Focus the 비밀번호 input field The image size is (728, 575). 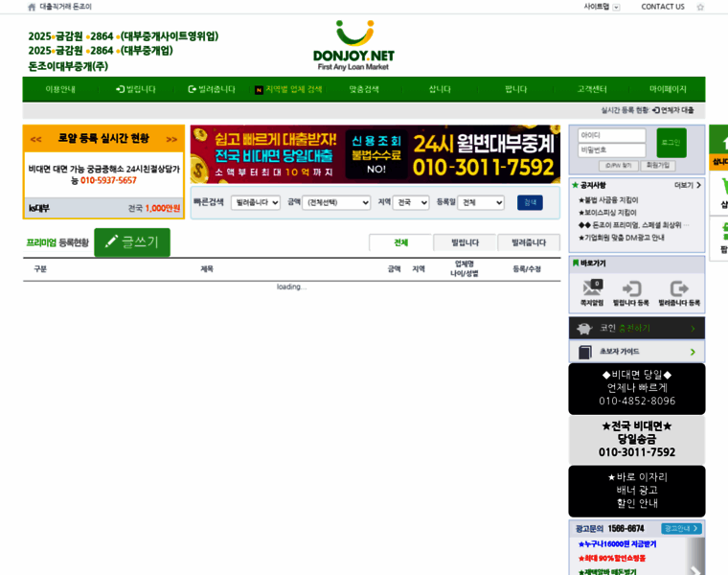pos(611,150)
